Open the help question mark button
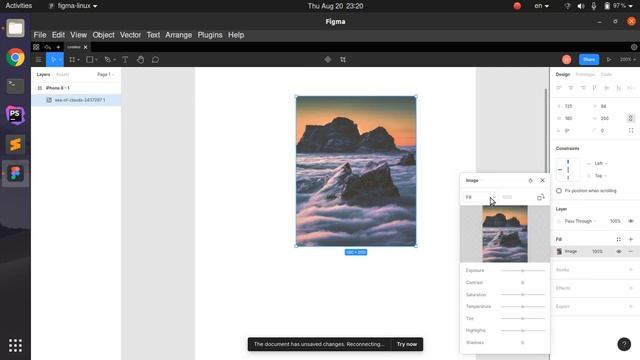The width and height of the screenshot is (640, 360). click(624, 344)
